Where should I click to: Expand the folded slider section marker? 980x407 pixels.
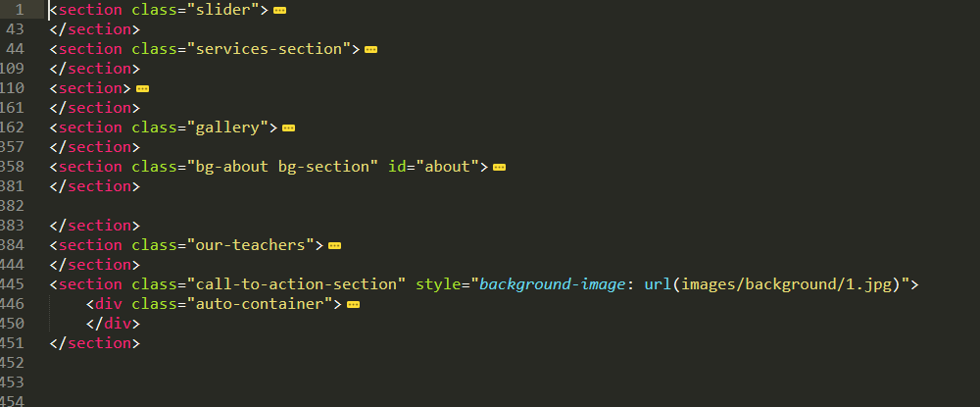coord(279,10)
